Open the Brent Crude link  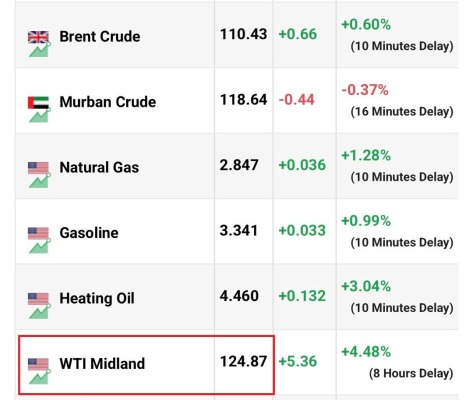pyautogui.click(x=100, y=36)
